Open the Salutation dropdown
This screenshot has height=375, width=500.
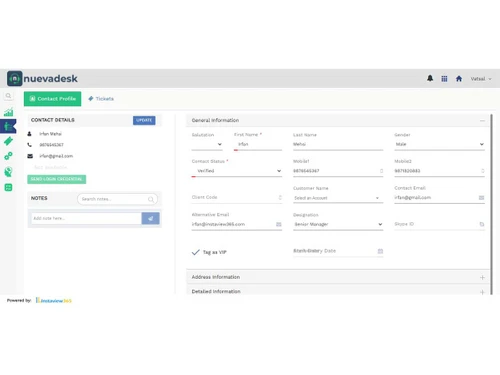207,144
